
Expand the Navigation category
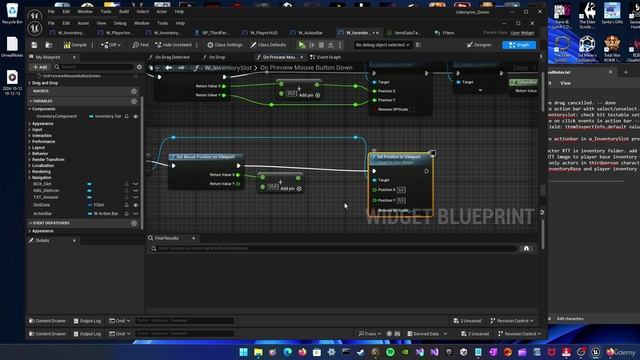point(30,178)
